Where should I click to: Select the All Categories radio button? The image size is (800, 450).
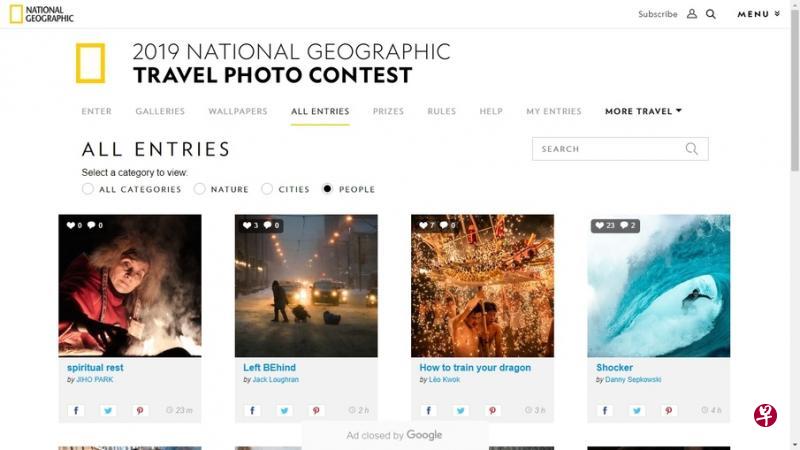88,189
